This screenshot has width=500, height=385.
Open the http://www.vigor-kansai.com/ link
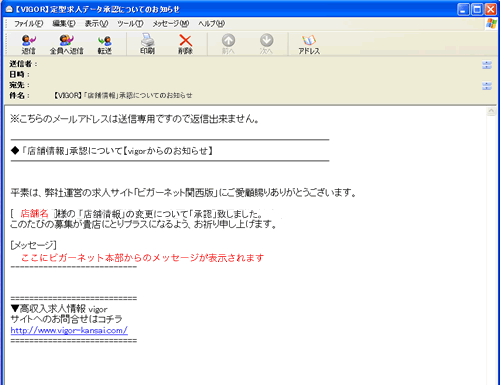(x=69, y=330)
